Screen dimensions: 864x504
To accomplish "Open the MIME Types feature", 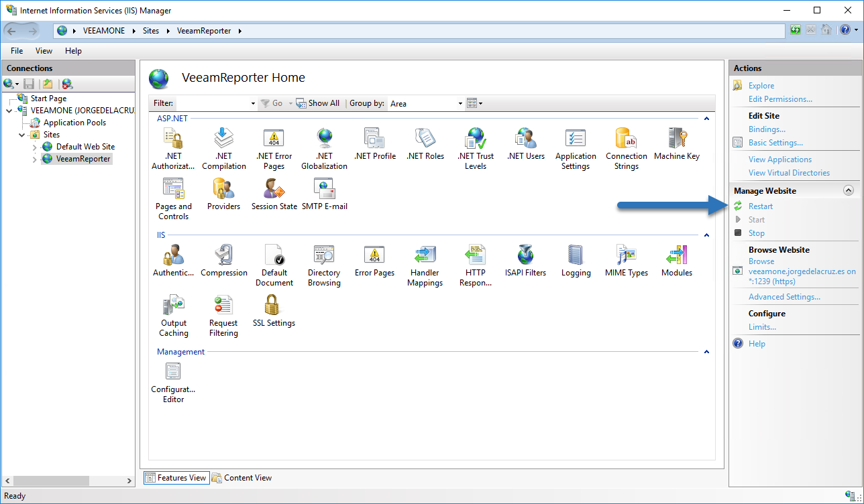I will point(627,261).
